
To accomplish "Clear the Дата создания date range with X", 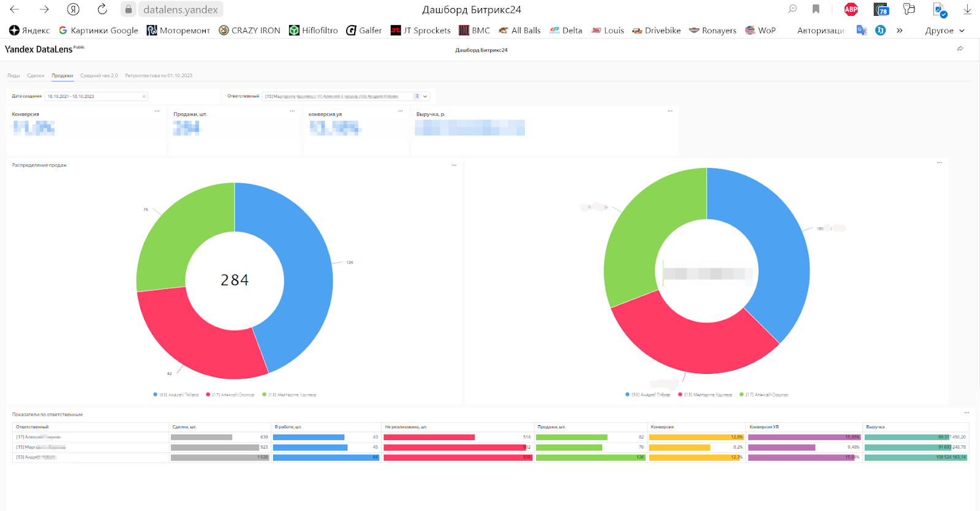I will point(144,96).
